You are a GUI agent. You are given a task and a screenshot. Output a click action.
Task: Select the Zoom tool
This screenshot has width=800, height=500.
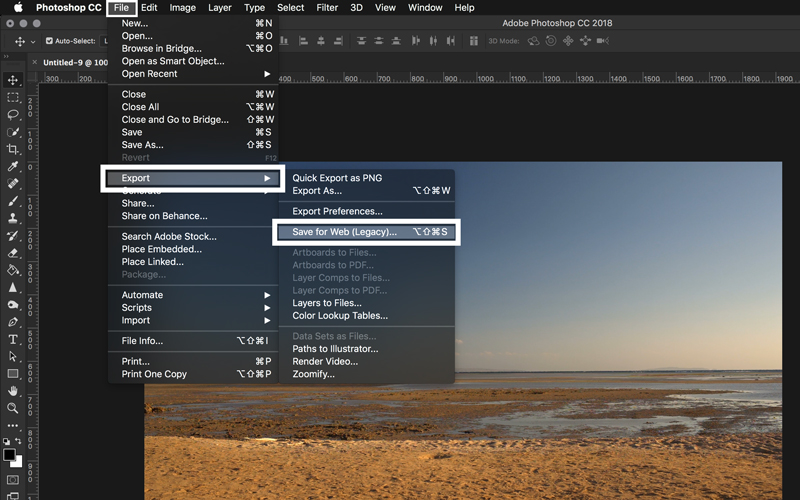tap(13, 408)
